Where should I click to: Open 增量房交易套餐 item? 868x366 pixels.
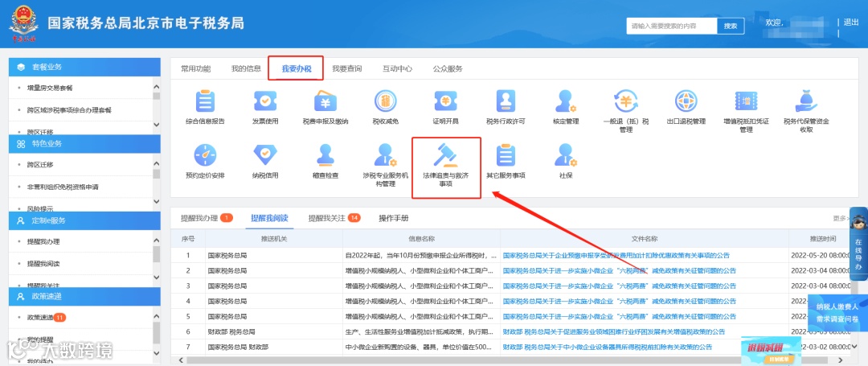tap(51, 88)
